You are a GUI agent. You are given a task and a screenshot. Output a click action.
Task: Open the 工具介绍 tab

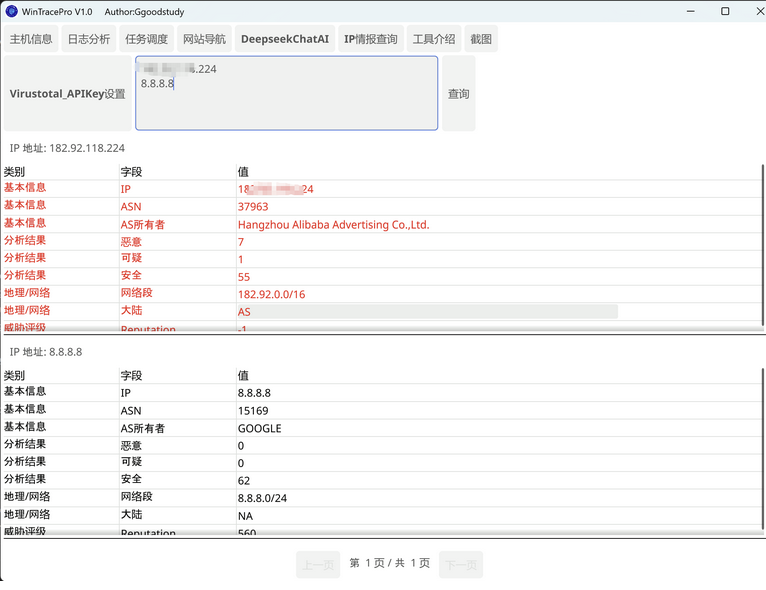point(434,39)
